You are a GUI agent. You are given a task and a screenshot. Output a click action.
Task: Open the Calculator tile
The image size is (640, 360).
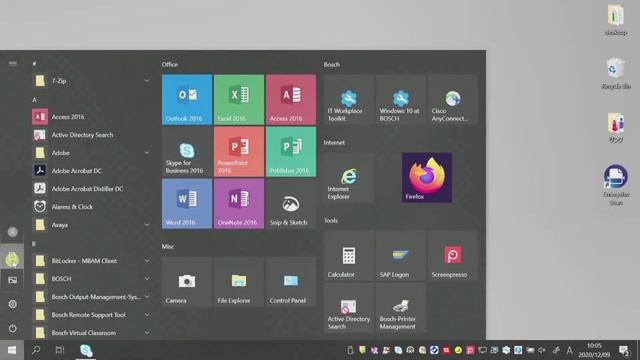(349, 256)
